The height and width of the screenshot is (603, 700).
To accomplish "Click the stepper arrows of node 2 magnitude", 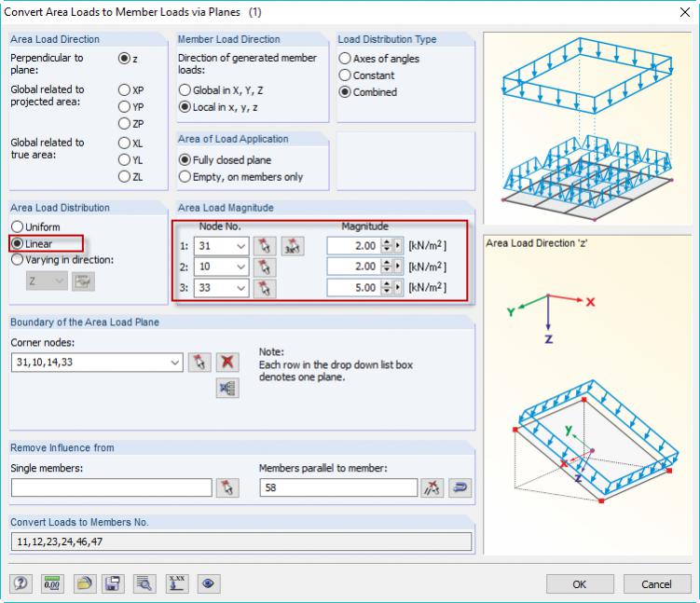I will pos(387,267).
